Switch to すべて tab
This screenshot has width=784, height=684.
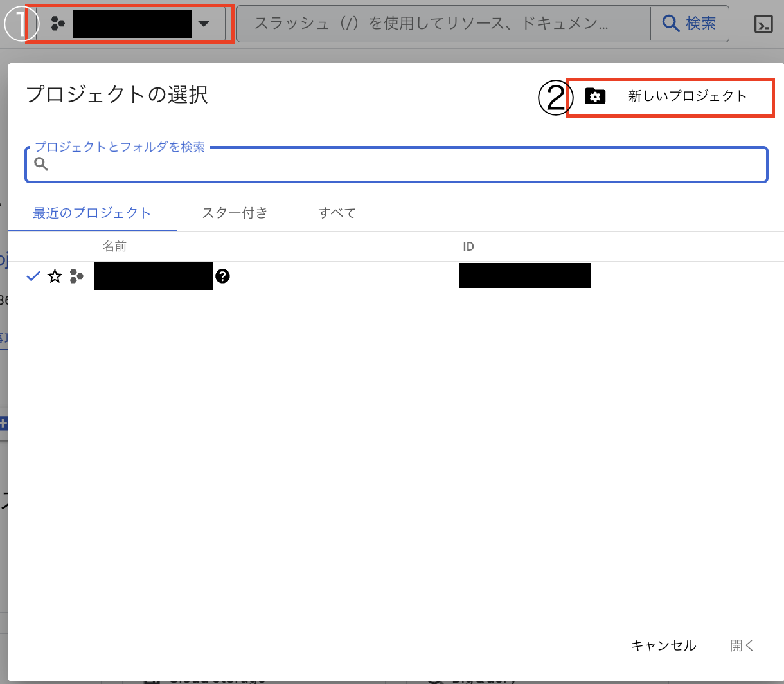337,213
